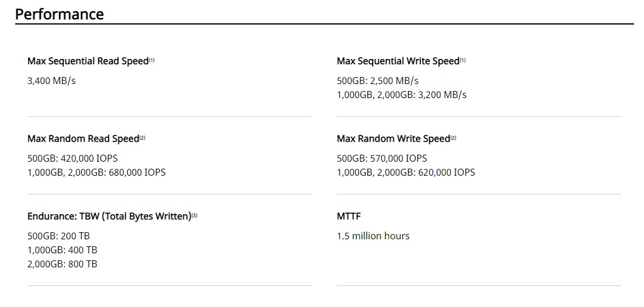Open footnote (1) beside Max Sequential Write Speed
Image resolution: width=644 pixels, height=307 pixels.
pos(463,60)
